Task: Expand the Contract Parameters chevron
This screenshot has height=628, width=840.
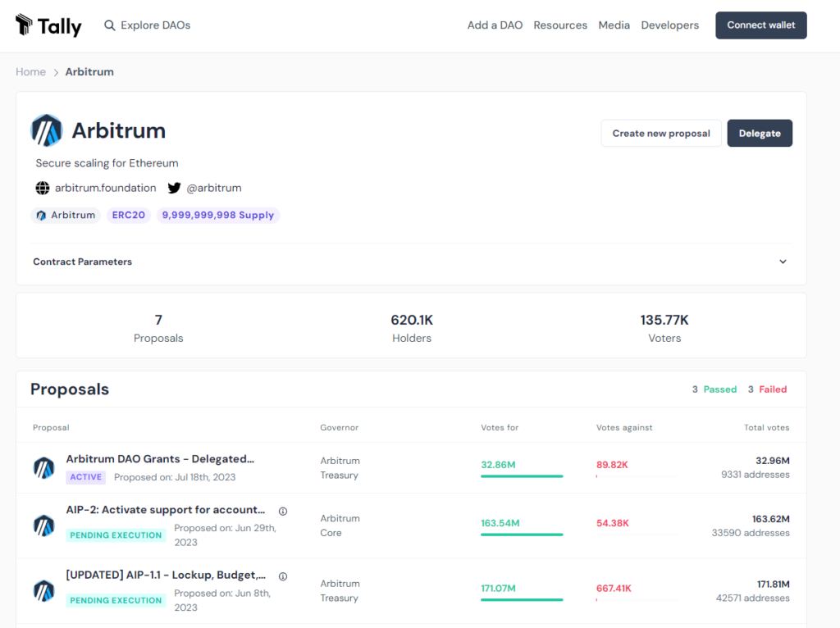Action: [x=783, y=262]
